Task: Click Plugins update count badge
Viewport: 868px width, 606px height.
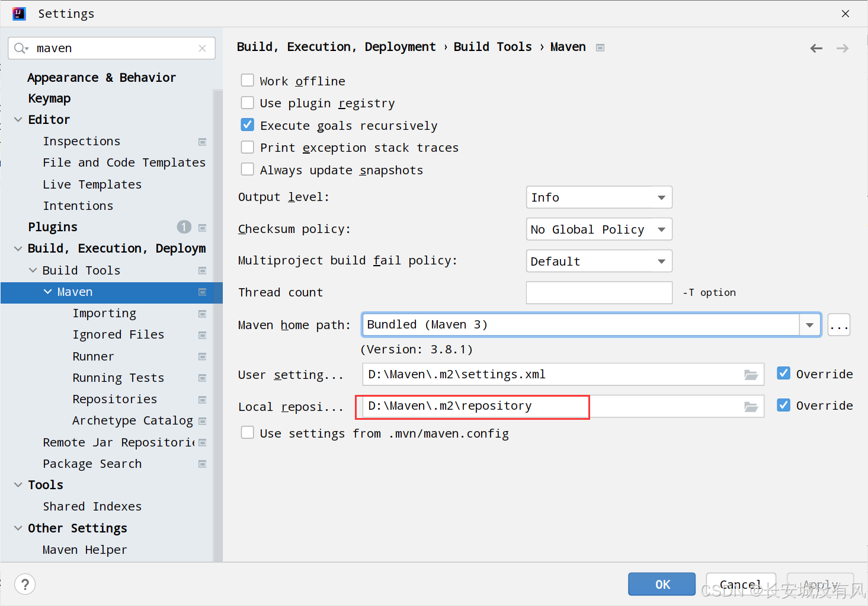Action: pos(184,227)
